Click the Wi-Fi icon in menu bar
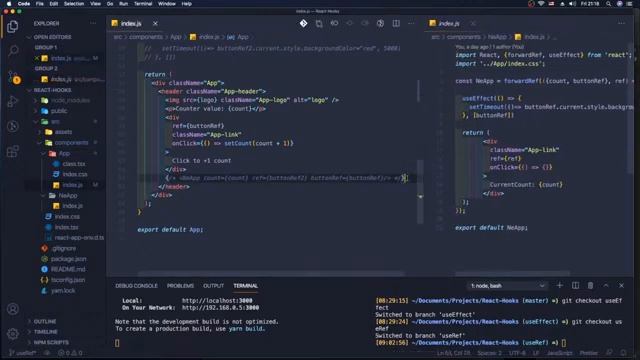Image resolution: width=640 pixels, height=360 pixels. pos(541,4)
